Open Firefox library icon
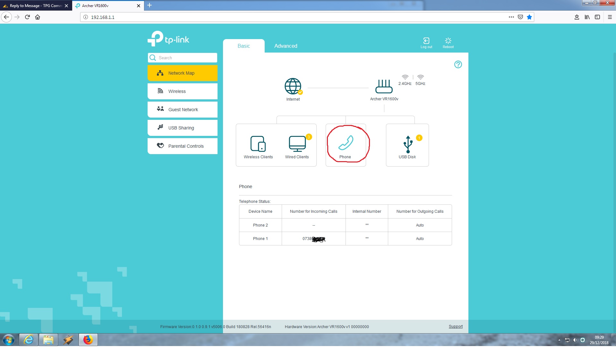Image resolution: width=616 pixels, height=364 pixels. coord(587,17)
